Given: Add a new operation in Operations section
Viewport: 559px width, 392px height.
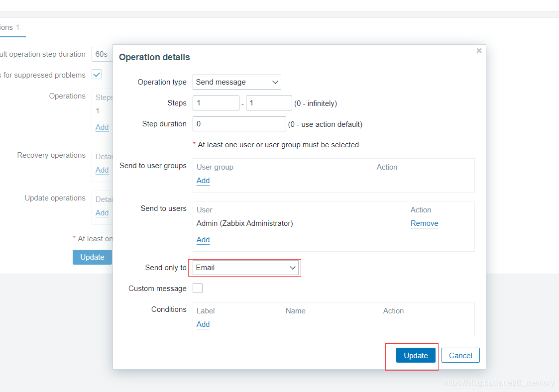Looking at the screenshot, I should point(102,127).
